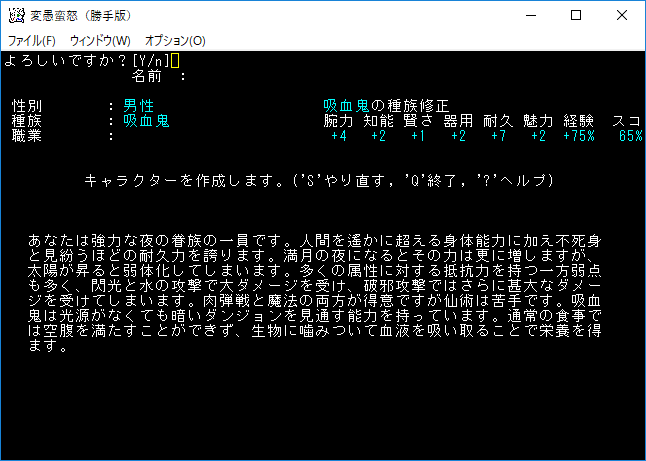Maximize the game window
Viewport: 646px width, 461px height.
[x=576, y=15]
